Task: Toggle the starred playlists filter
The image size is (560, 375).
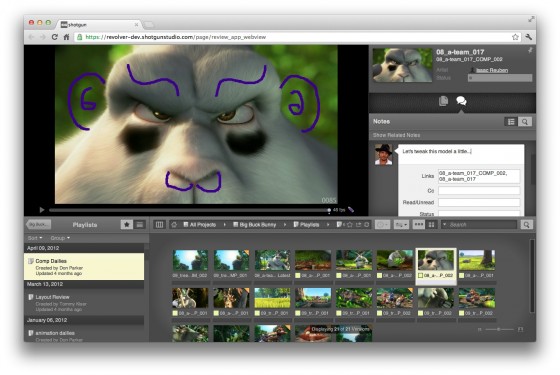Action: tap(126, 224)
